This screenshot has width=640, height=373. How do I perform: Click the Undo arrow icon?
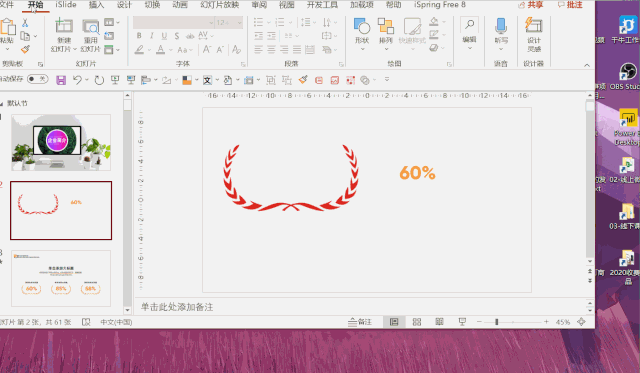click(x=77, y=80)
